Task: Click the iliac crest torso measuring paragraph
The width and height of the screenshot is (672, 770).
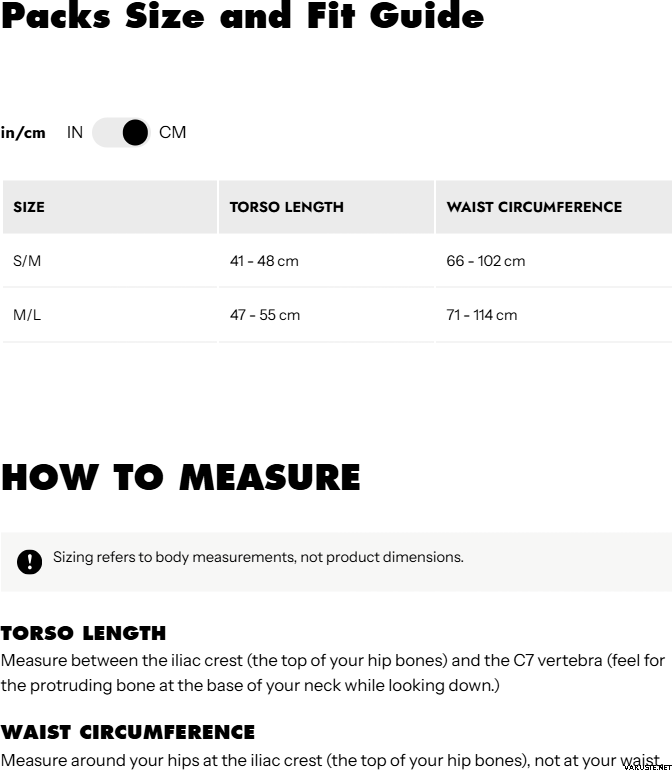Action: click(333, 673)
